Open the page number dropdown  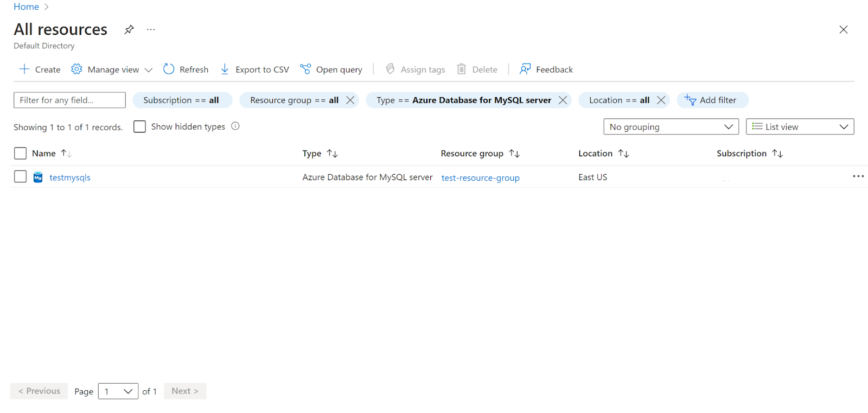coord(118,391)
